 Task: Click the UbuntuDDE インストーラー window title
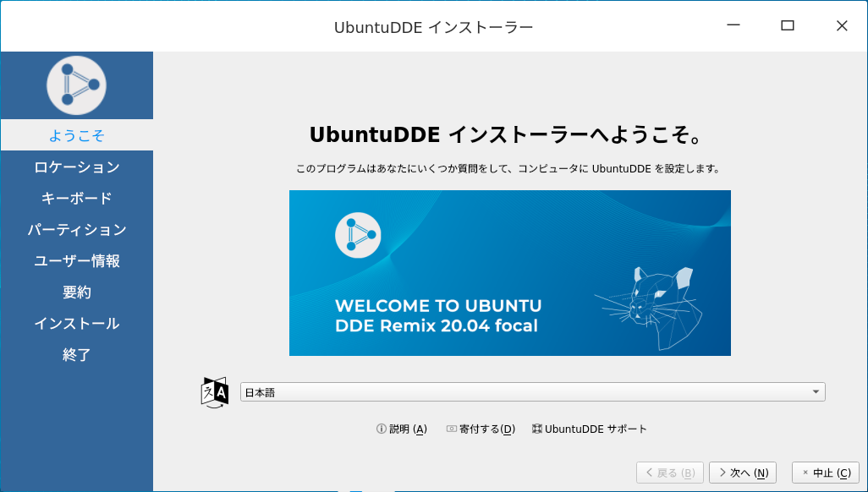tap(433, 27)
